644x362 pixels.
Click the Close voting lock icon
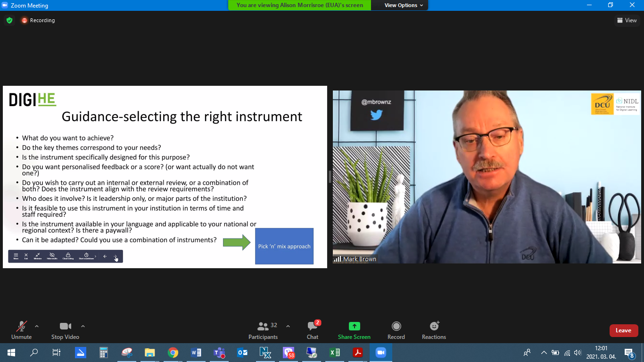[x=68, y=256]
